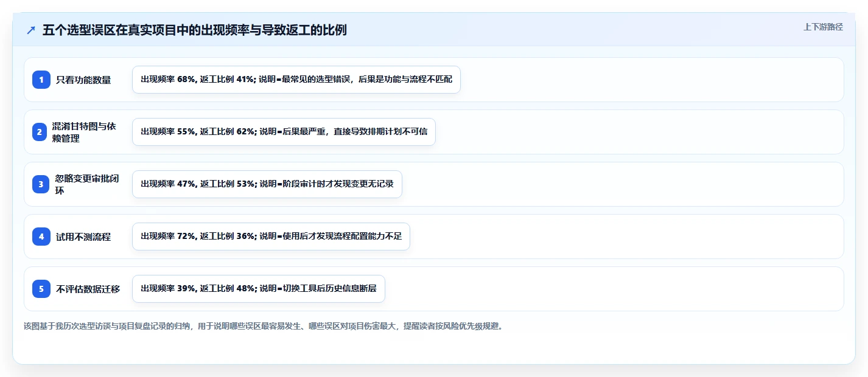868x377 pixels.
Task: Select step badge number 3
Action: [41, 184]
